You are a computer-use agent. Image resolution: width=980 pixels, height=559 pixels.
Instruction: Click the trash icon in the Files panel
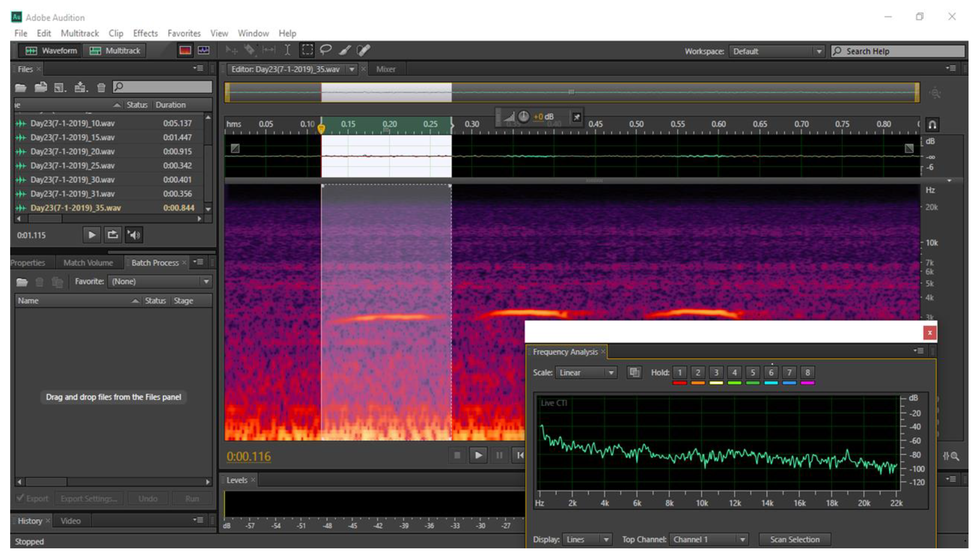click(x=101, y=88)
